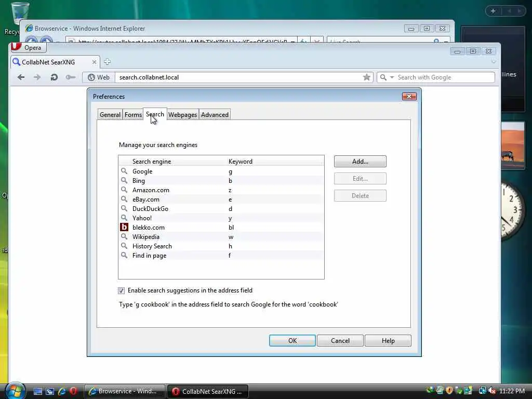Select the History Search row
Viewport: 532px width, 399px height.
point(221,246)
